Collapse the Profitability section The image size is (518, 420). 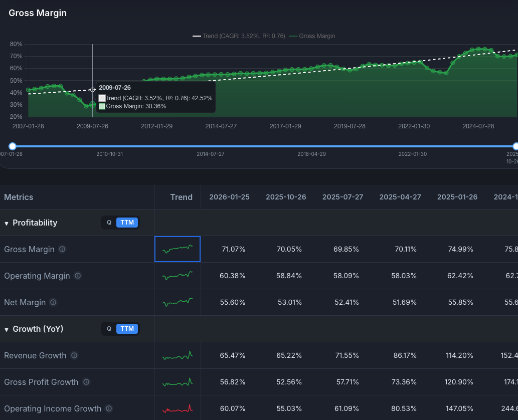(x=7, y=223)
